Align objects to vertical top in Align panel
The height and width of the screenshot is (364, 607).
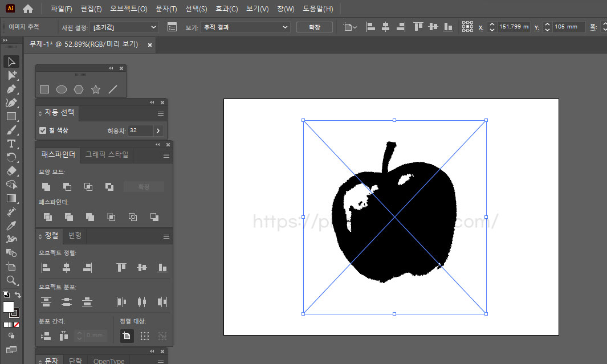pos(121,268)
